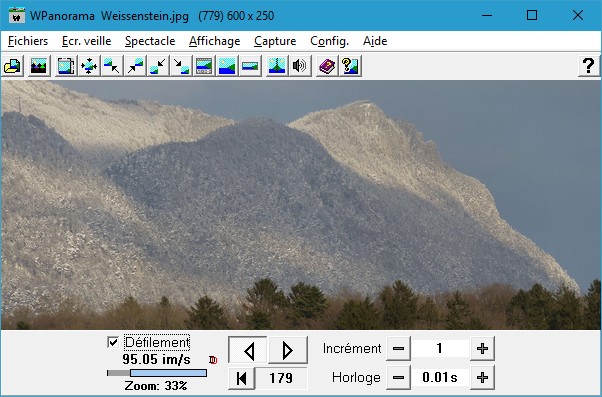Maximize the WPanorama window
The image size is (602, 397).
[x=532, y=15]
